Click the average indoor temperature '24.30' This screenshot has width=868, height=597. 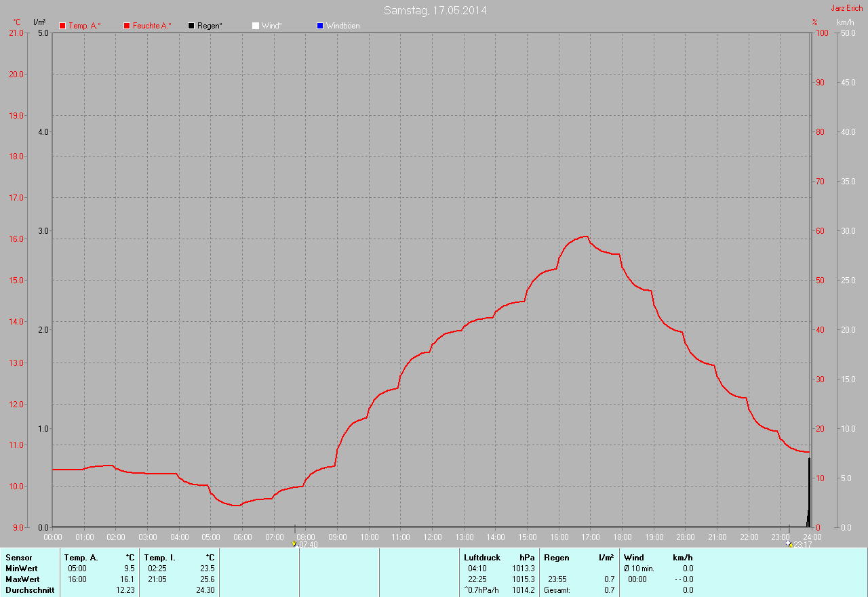pyautogui.click(x=205, y=590)
